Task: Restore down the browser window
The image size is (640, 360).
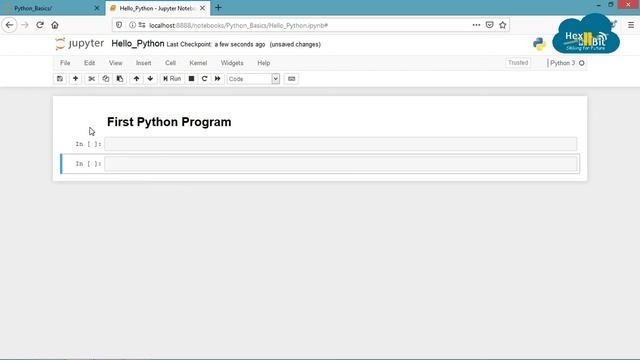Action: pyautogui.click(x=611, y=5)
